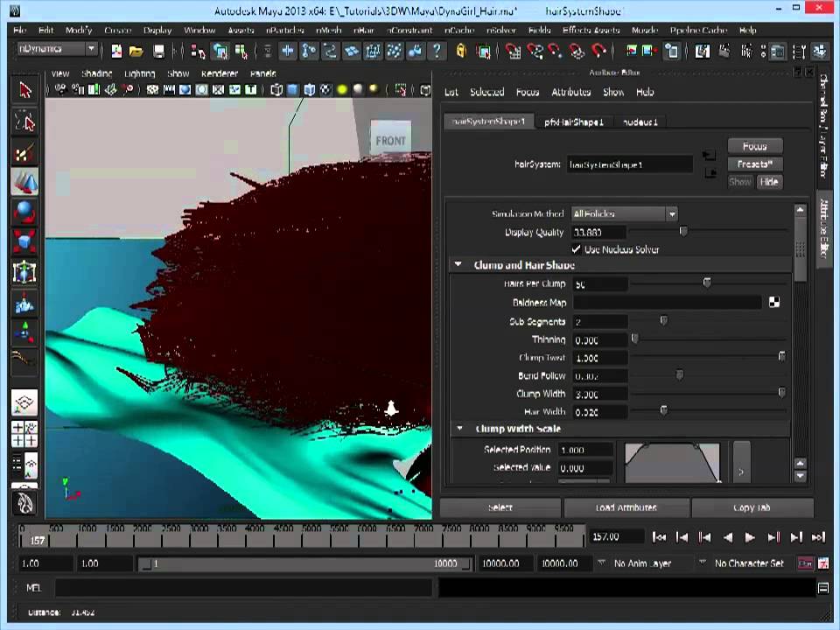The height and width of the screenshot is (630, 840).
Task: Toggle the smooth shaded blue cube viewport icon
Action: click(x=292, y=90)
